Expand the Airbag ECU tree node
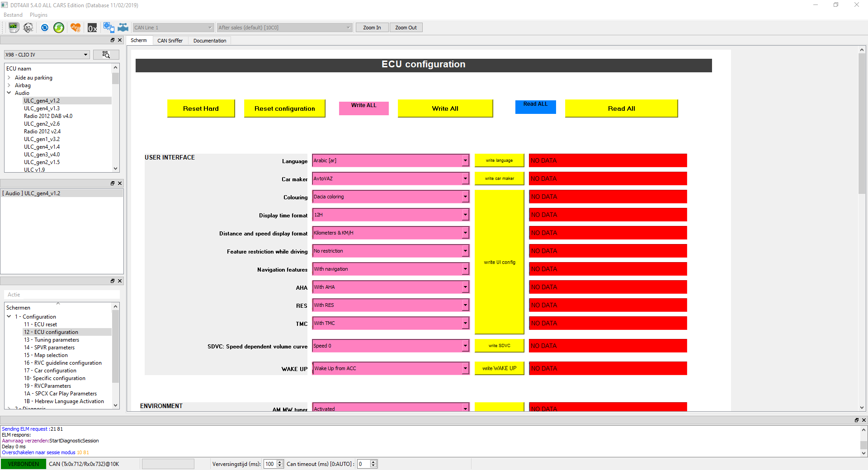This screenshot has width=868, height=470. (x=9, y=85)
